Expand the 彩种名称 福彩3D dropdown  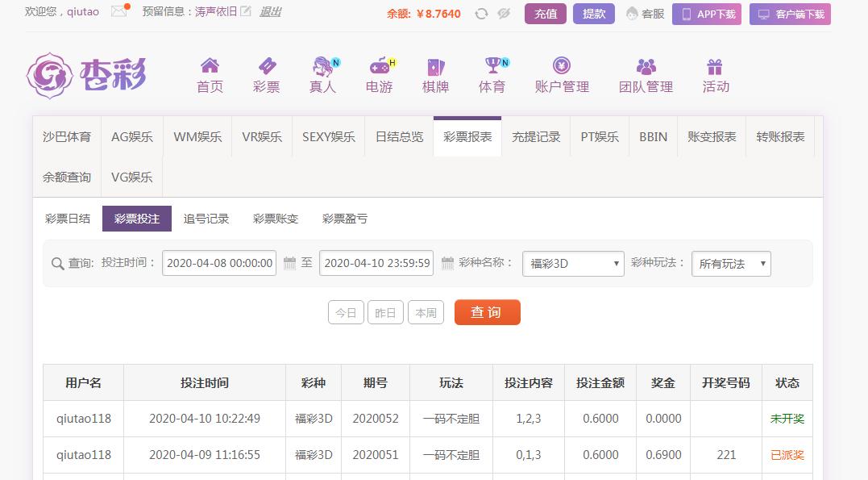(573, 264)
